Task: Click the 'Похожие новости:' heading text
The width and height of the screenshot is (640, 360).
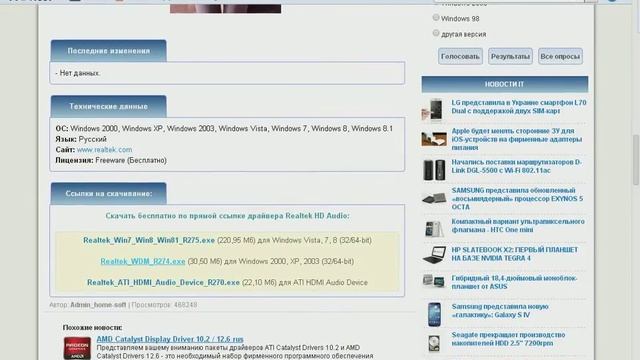Action: tap(92, 327)
